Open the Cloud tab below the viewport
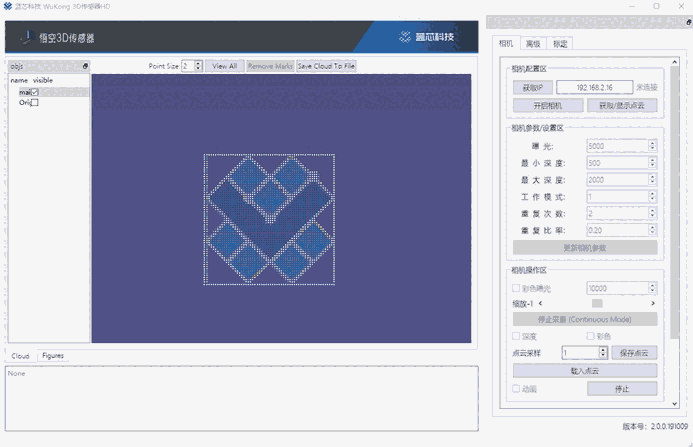The height and width of the screenshot is (447, 693). 20,356
